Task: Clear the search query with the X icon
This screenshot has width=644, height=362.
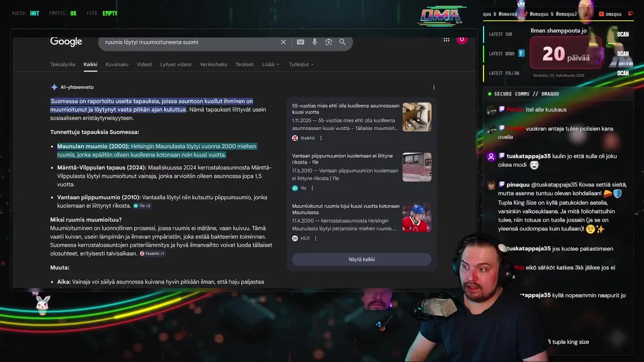Action: click(x=283, y=42)
